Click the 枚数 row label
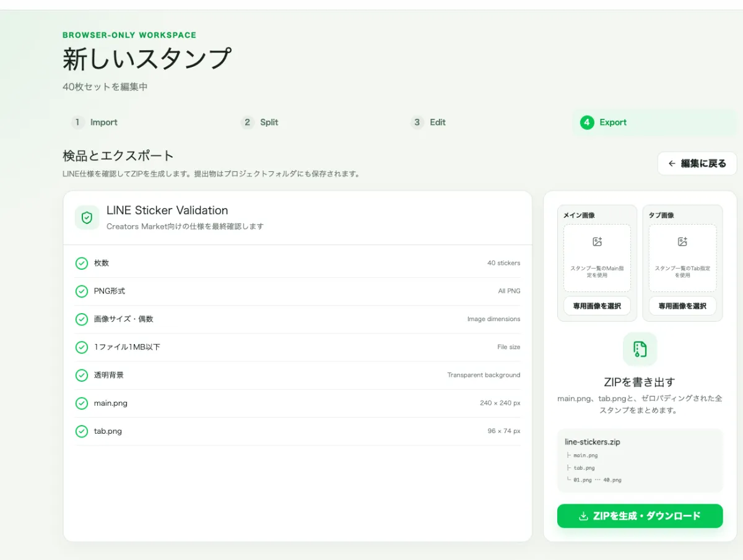Screen dimensions: 743x560 [x=102, y=263]
